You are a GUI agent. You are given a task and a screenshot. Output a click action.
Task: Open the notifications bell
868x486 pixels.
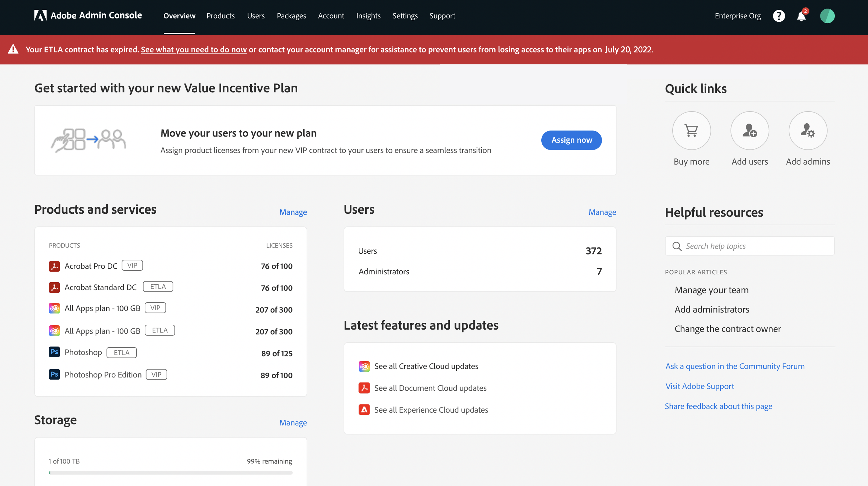(801, 16)
